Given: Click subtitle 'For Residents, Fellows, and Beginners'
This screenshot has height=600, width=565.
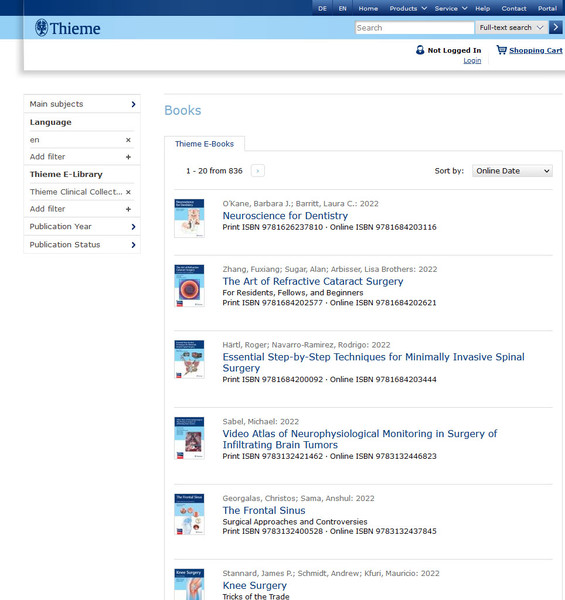Looking at the screenshot, I should click(x=293, y=293).
